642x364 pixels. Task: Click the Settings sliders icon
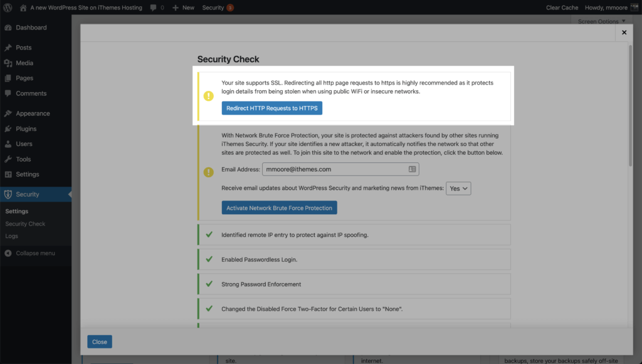(8, 174)
